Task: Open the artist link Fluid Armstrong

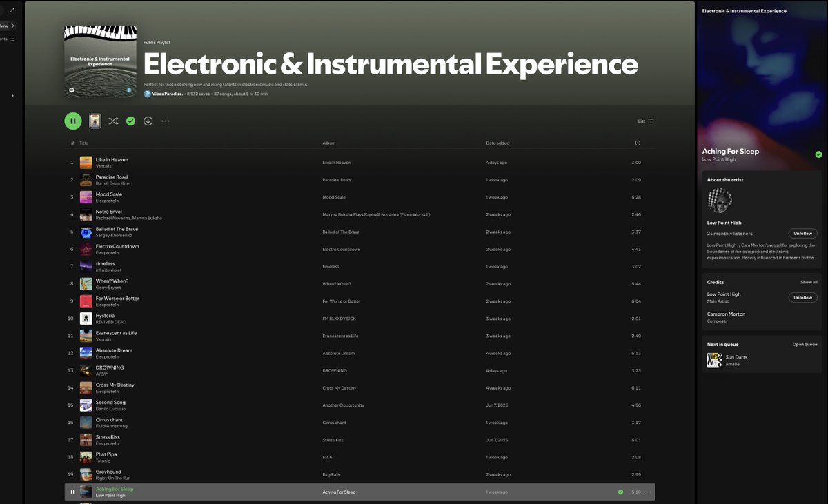Action: click(112, 426)
